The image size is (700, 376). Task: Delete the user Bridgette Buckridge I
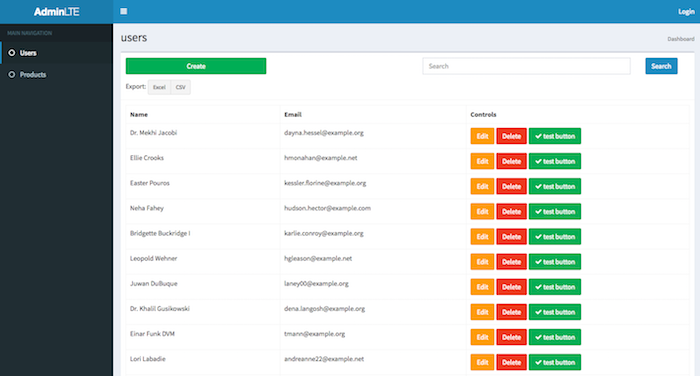click(x=512, y=237)
